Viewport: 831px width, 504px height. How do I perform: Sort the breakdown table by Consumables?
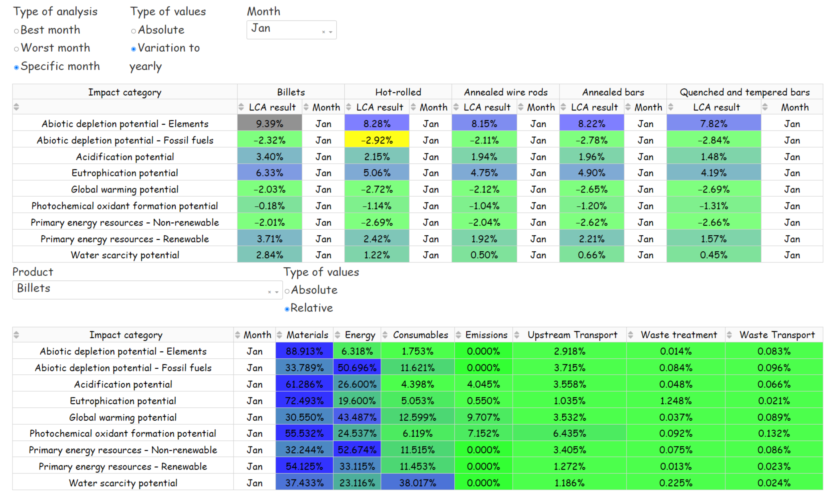[385, 335]
